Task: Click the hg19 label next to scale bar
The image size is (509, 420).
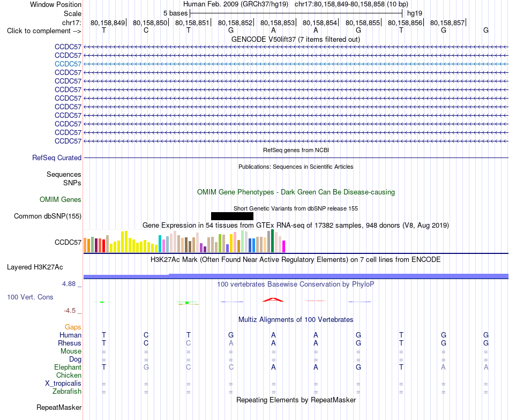Action: tap(415, 13)
